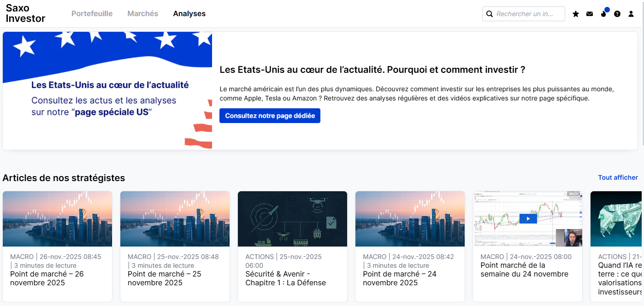Open the US flag banner image
The width and height of the screenshot is (644, 306).
click(107, 90)
